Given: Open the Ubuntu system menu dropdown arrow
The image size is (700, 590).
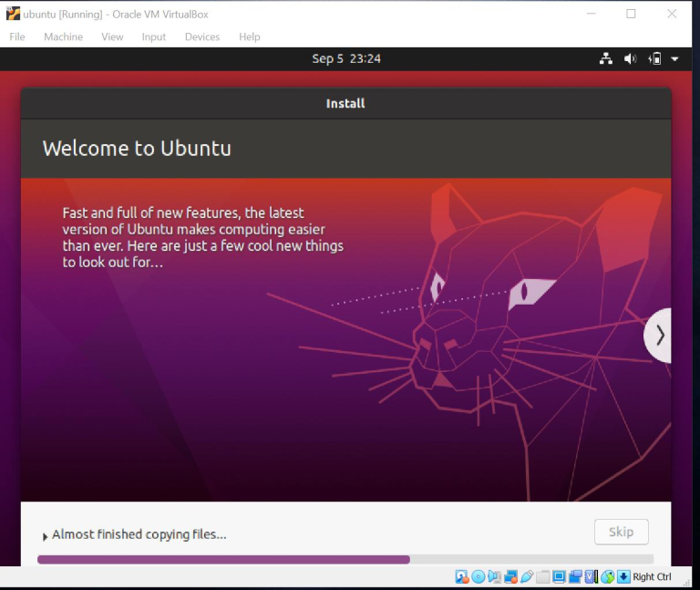Looking at the screenshot, I should point(674,59).
